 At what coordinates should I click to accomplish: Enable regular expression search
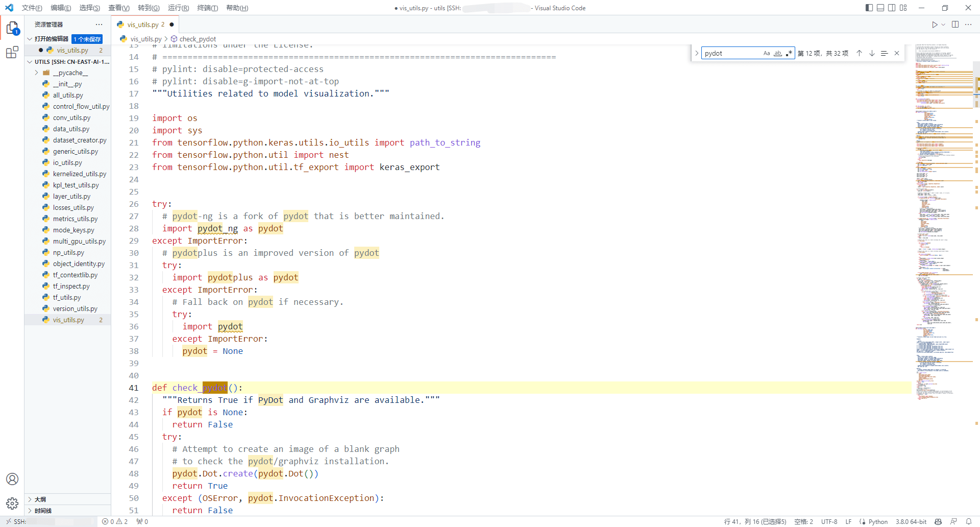789,53
